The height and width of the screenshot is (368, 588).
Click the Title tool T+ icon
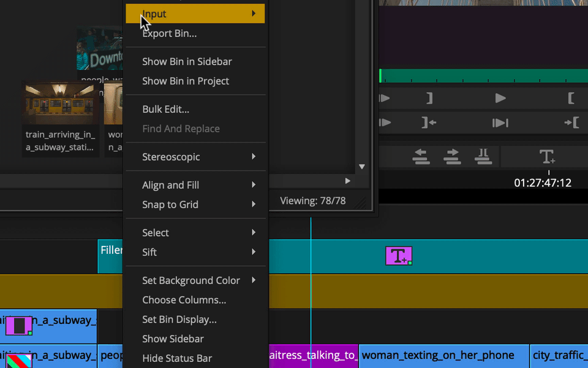click(547, 156)
